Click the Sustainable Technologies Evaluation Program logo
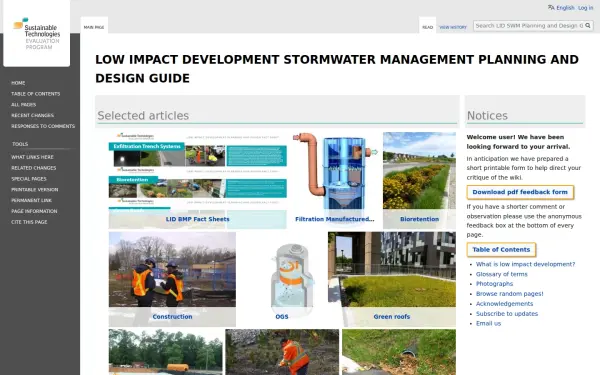This screenshot has height=375, width=600. 37,33
